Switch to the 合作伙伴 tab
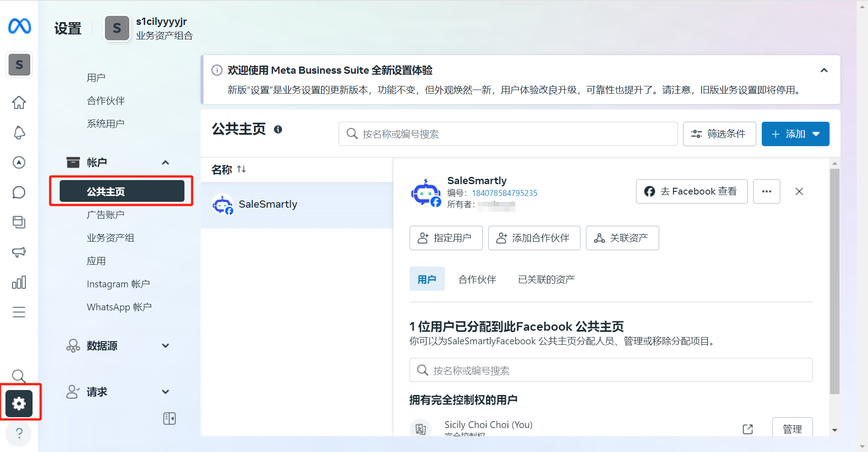 click(476, 279)
